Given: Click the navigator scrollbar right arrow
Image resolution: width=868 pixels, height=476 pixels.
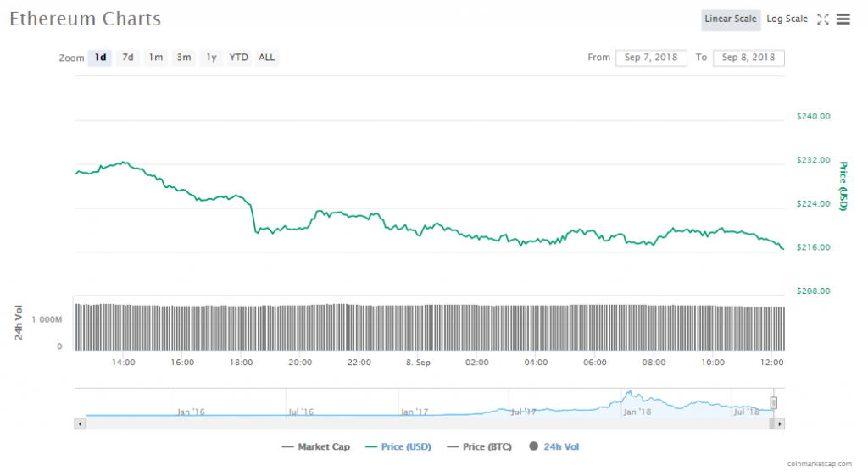Looking at the screenshot, I should coord(779,423).
